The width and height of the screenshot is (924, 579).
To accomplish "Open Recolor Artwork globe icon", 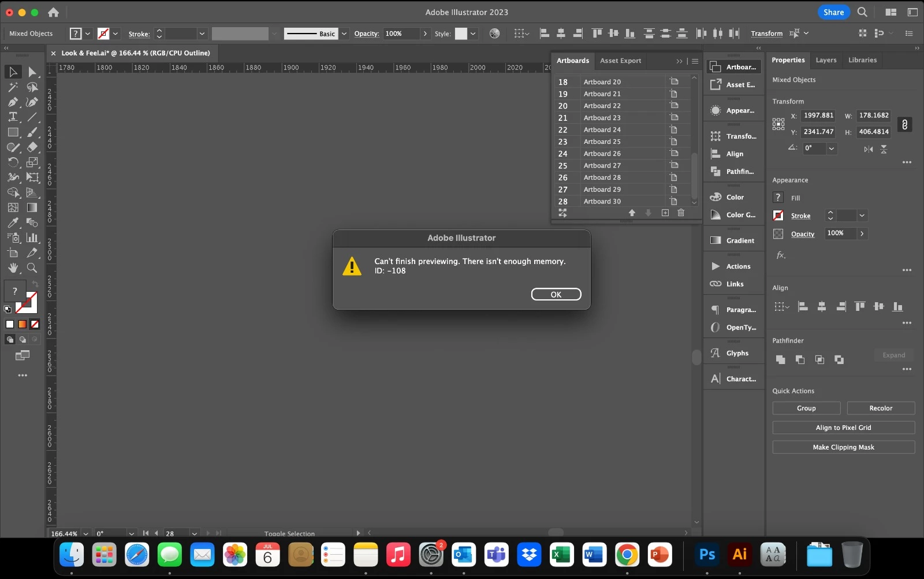I will (x=494, y=34).
